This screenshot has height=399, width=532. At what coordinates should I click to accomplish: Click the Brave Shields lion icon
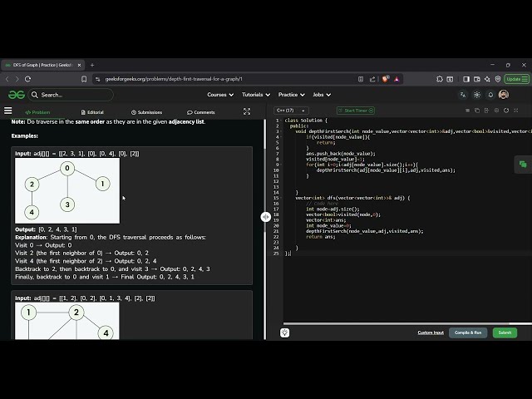[386, 79]
